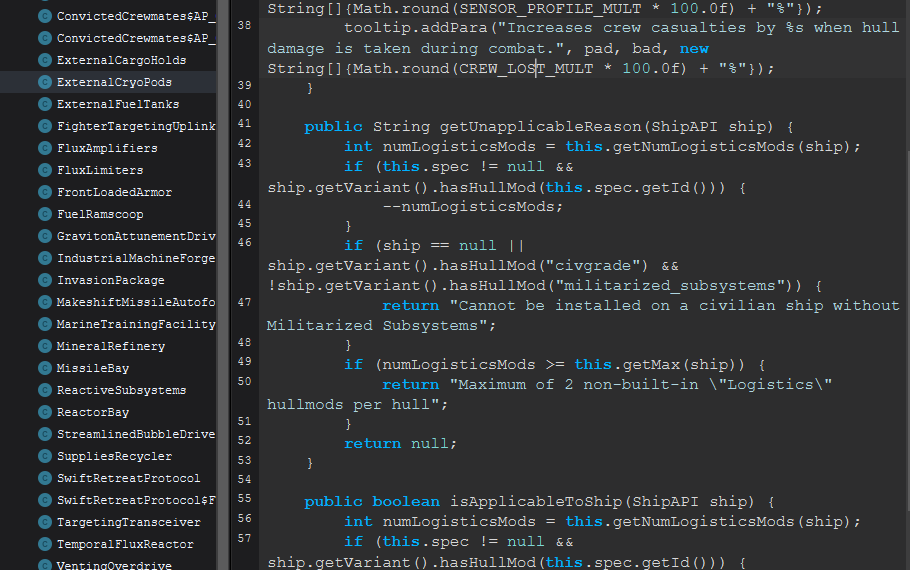Open the ExternalFuelTanks class
The height and width of the screenshot is (570, 910).
click(x=118, y=104)
